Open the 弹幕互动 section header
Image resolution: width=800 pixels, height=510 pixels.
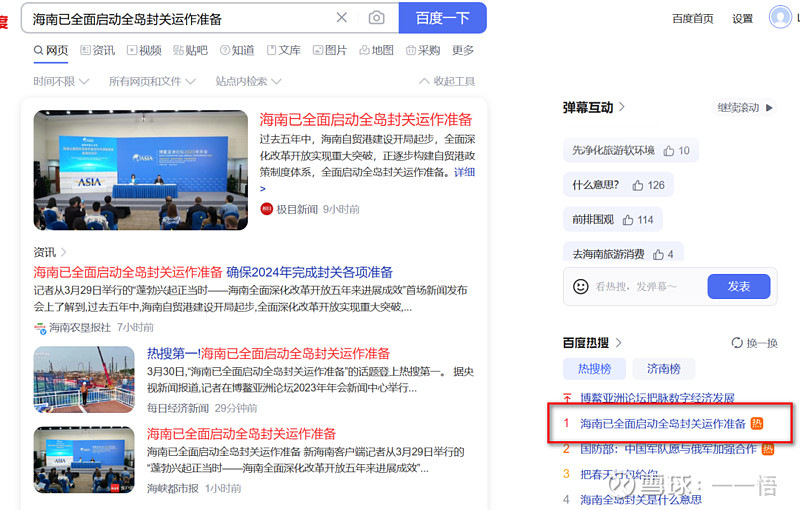pos(593,108)
